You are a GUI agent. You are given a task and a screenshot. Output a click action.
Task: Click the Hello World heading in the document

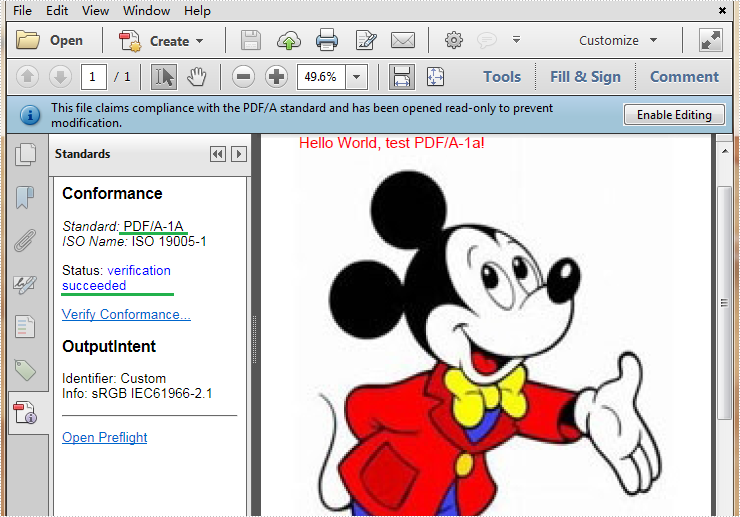pos(392,143)
